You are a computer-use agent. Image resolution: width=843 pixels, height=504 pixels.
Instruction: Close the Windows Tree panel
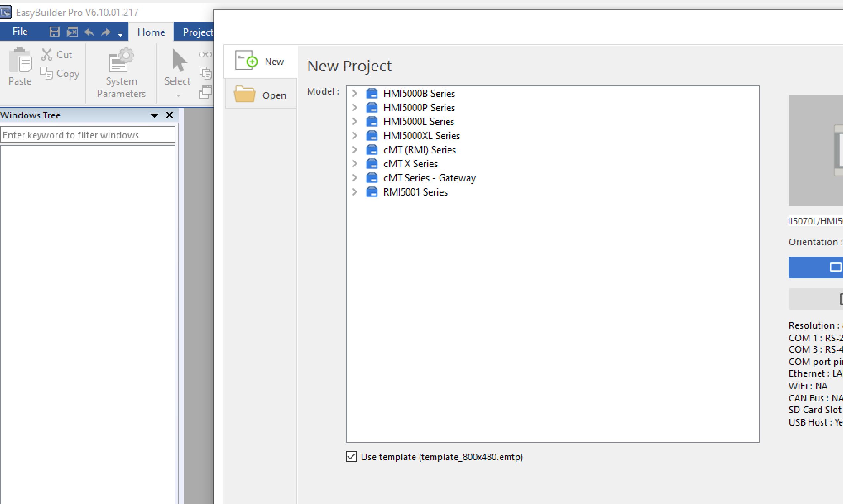click(169, 115)
